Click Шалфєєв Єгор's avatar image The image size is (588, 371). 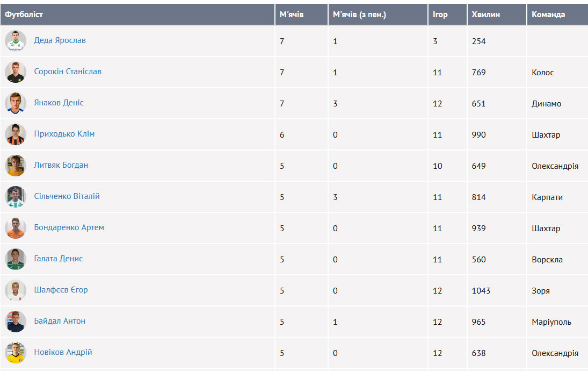click(x=16, y=290)
